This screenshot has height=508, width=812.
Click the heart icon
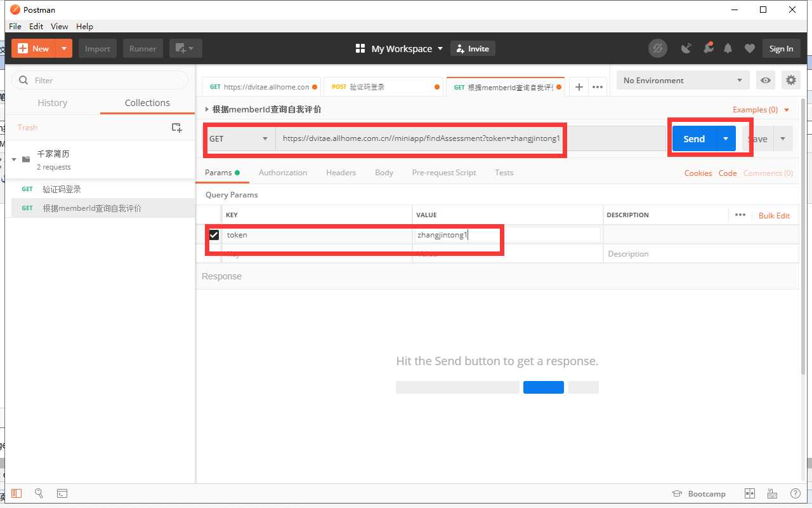tap(749, 48)
